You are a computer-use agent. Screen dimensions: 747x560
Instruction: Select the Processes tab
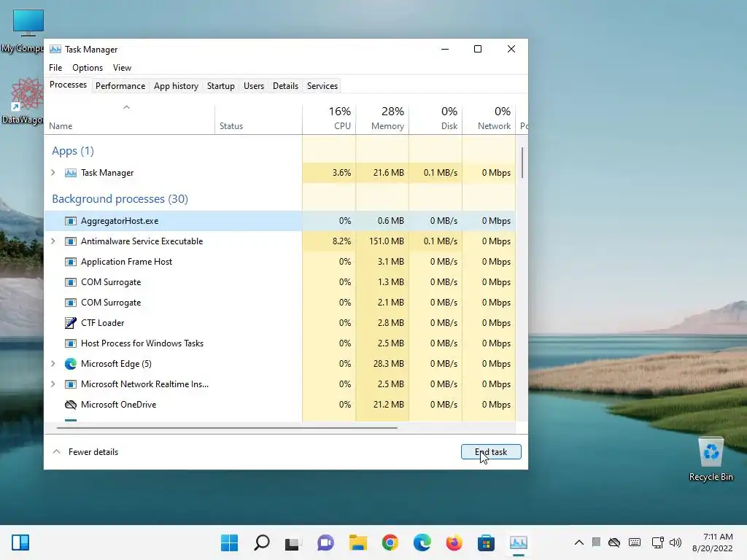click(68, 85)
